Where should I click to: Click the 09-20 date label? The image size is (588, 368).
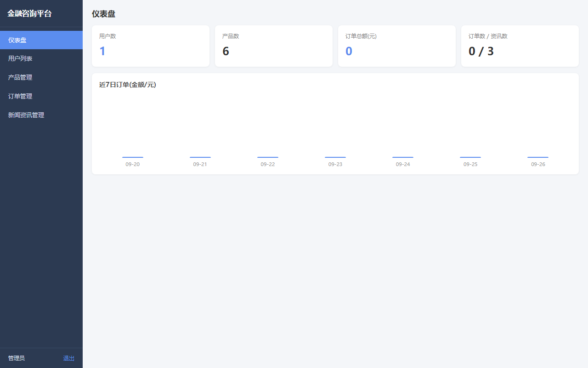click(133, 164)
